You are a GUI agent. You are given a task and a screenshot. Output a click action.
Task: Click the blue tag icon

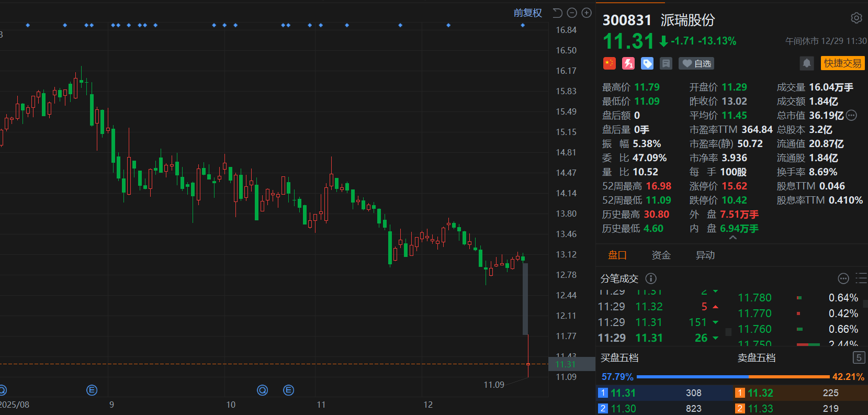pyautogui.click(x=647, y=63)
